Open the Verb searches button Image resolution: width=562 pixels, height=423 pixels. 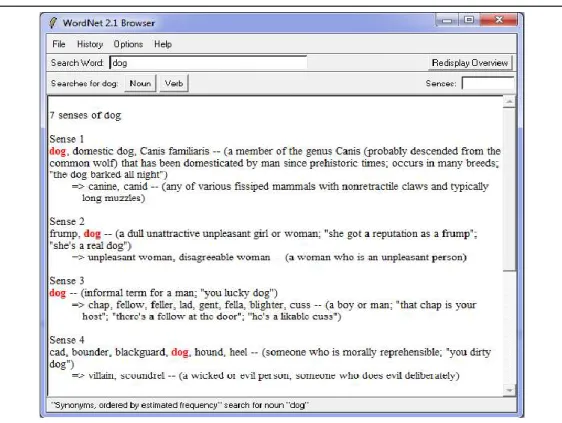click(174, 83)
